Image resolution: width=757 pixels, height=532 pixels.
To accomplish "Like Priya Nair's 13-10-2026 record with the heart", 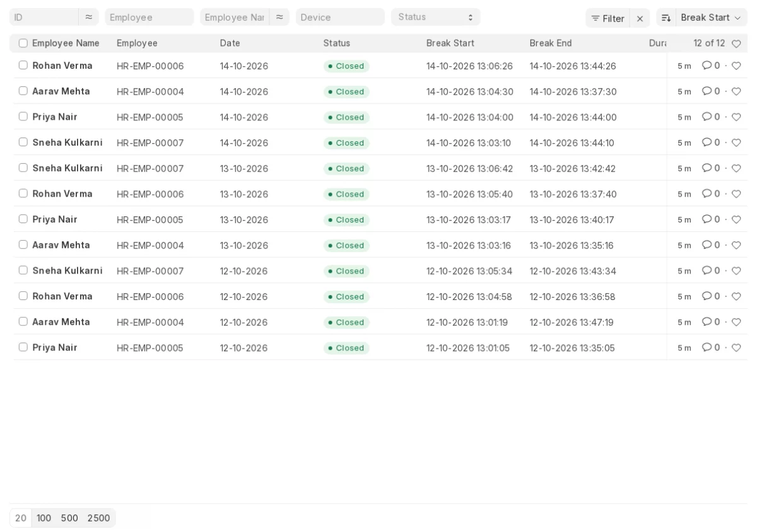I will coord(736,219).
